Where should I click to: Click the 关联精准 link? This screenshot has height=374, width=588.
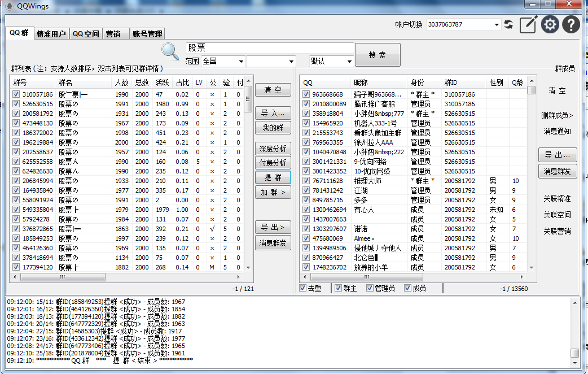point(557,198)
